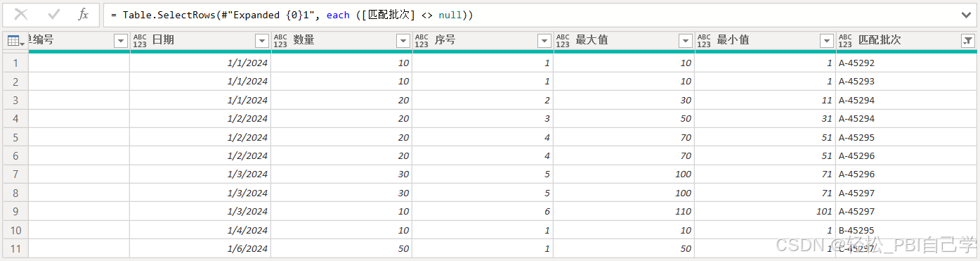Viewport: 980px width, 261px height.
Task: Open filter dropdown for 编号 column
Action: [120, 42]
